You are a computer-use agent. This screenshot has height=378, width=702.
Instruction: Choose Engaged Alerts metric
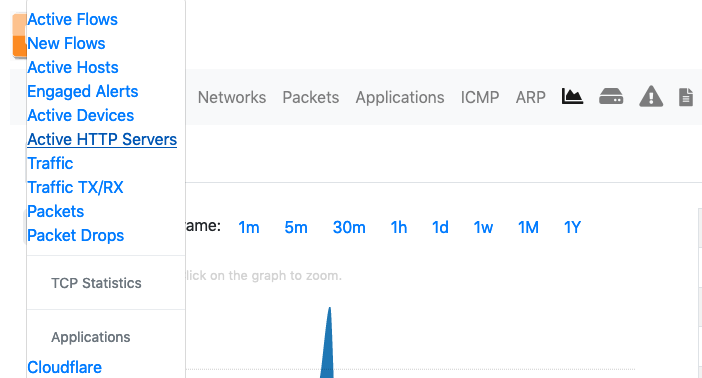[83, 91]
